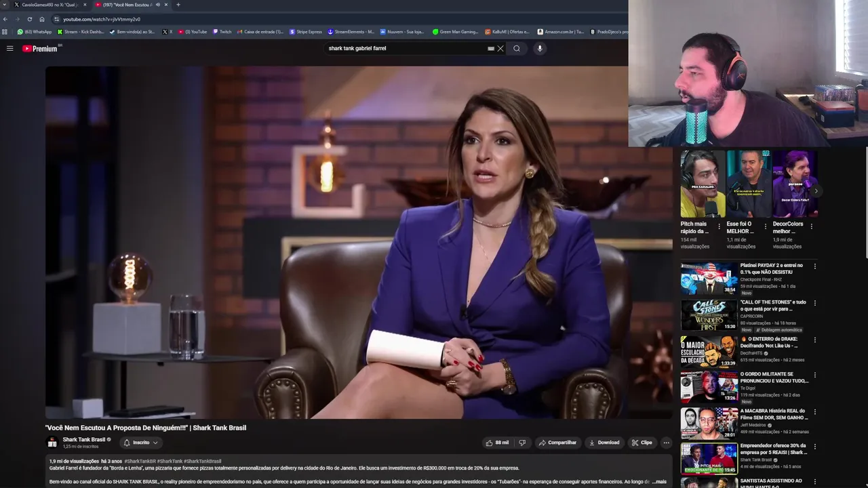Click the page vertical scrollbar
Viewport: 868px width, 488px height.
point(865,203)
